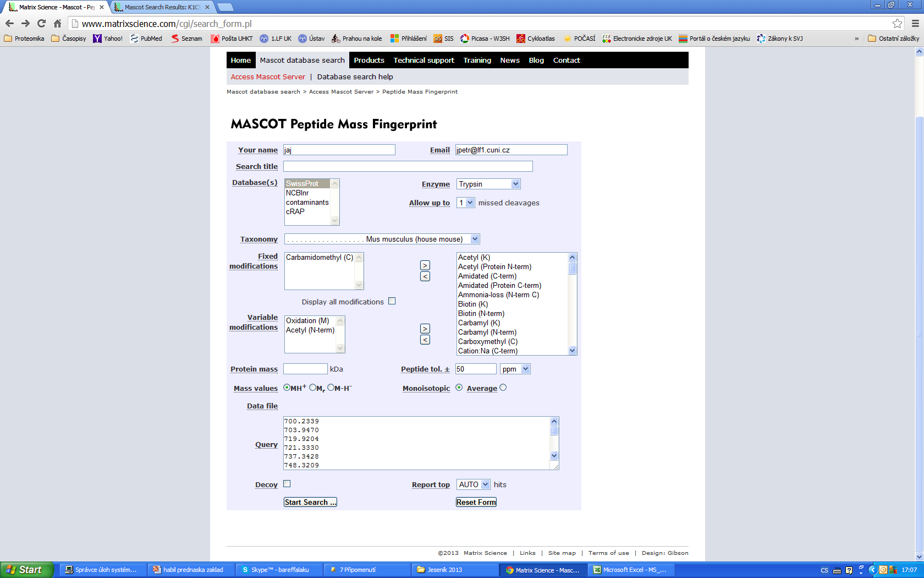Click the Start Search button
Image resolution: width=924 pixels, height=578 pixels.
coord(310,502)
